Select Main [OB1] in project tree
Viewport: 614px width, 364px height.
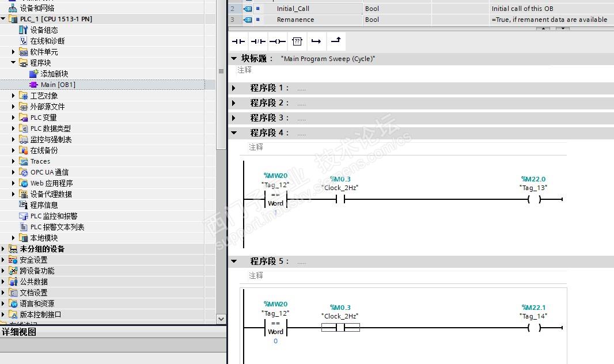click(58, 85)
